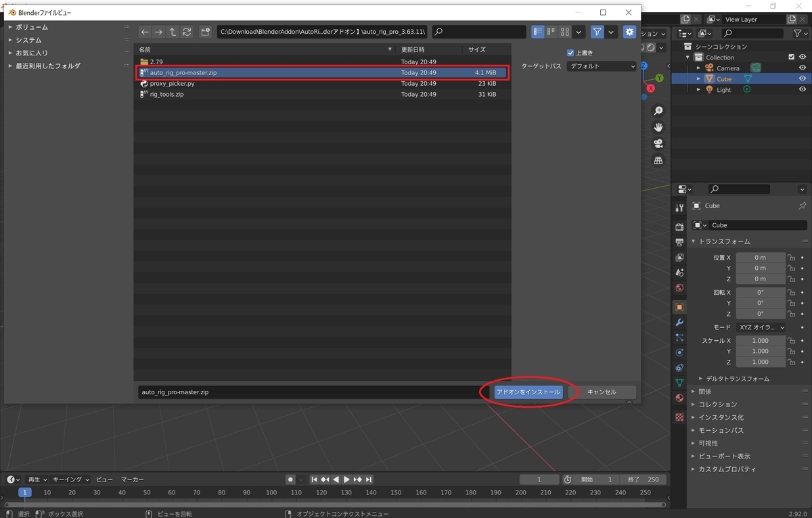Open outliner filter funnel dropdown
Image resolution: width=812 pixels, height=518 pixels.
click(x=800, y=33)
